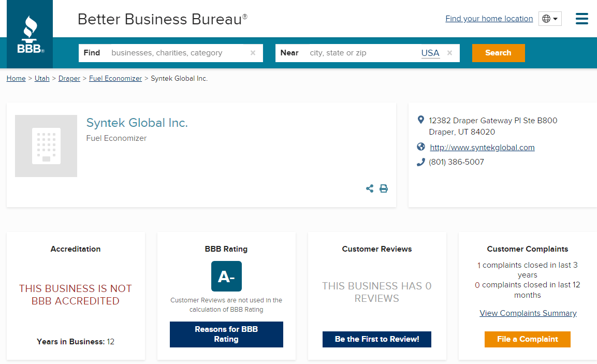Clear the Find field with X
The width and height of the screenshot is (597, 364).
tap(253, 53)
